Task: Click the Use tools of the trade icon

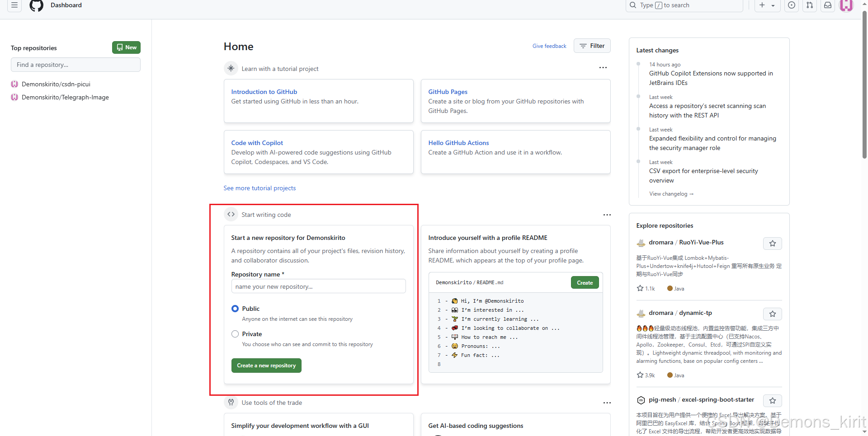Action: [x=231, y=402]
